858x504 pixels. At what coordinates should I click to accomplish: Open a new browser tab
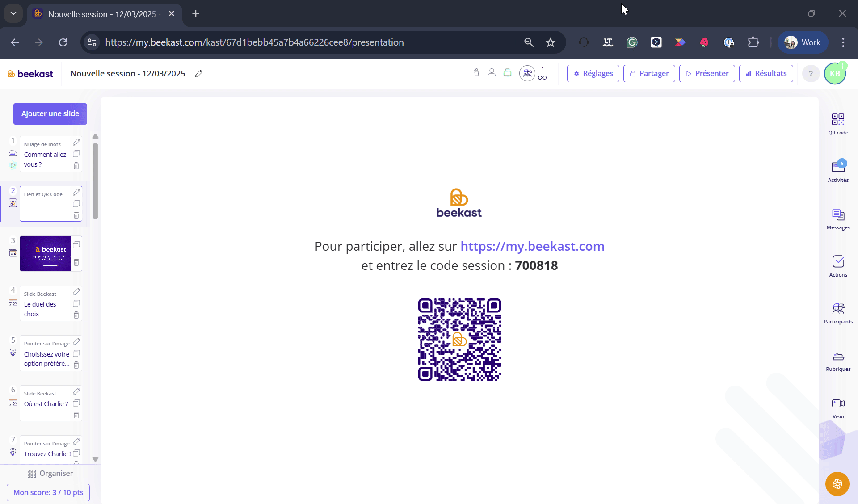(196, 14)
